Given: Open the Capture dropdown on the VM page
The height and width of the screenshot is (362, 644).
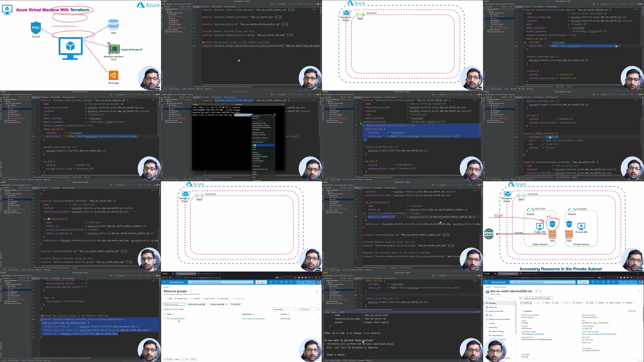Looking at the screenshot, I should coord(578,303).
